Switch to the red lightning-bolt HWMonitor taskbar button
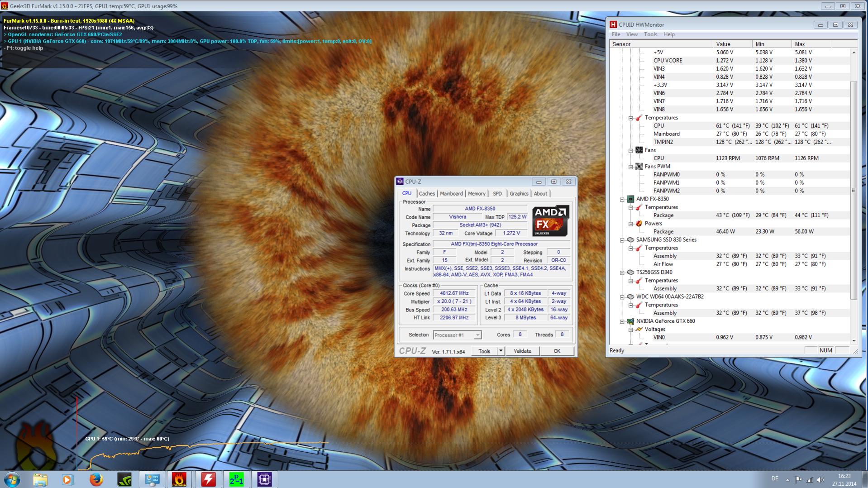The image size is (868, 488). [208, 479]
